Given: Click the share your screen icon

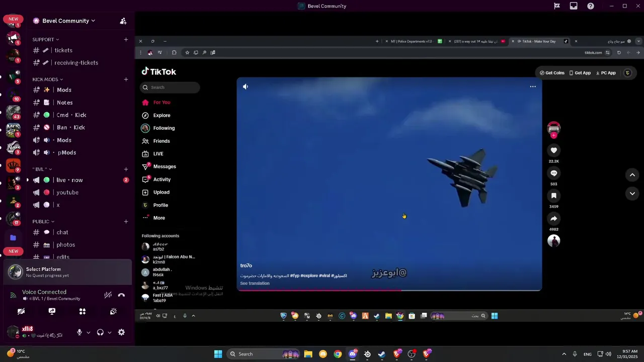Looking at the screenshot, I should click(52, 311).
